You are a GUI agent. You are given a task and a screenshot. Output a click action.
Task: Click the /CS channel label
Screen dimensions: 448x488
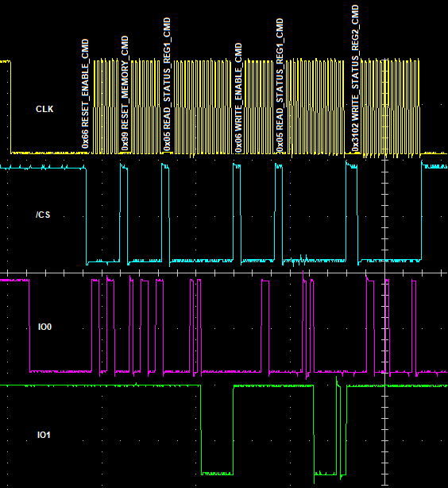[43, 215]
